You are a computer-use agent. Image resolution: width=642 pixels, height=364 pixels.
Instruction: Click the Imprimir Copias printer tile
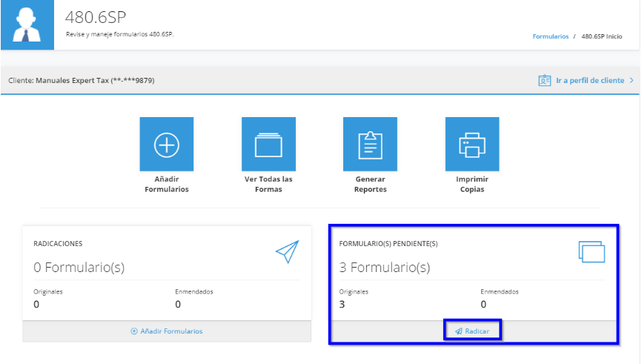(472, 144)
